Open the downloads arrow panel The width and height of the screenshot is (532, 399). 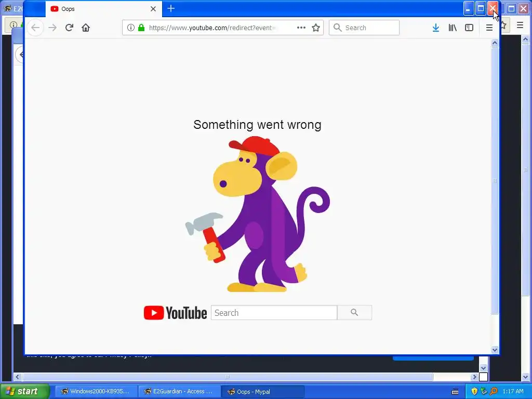pos(436,28)
